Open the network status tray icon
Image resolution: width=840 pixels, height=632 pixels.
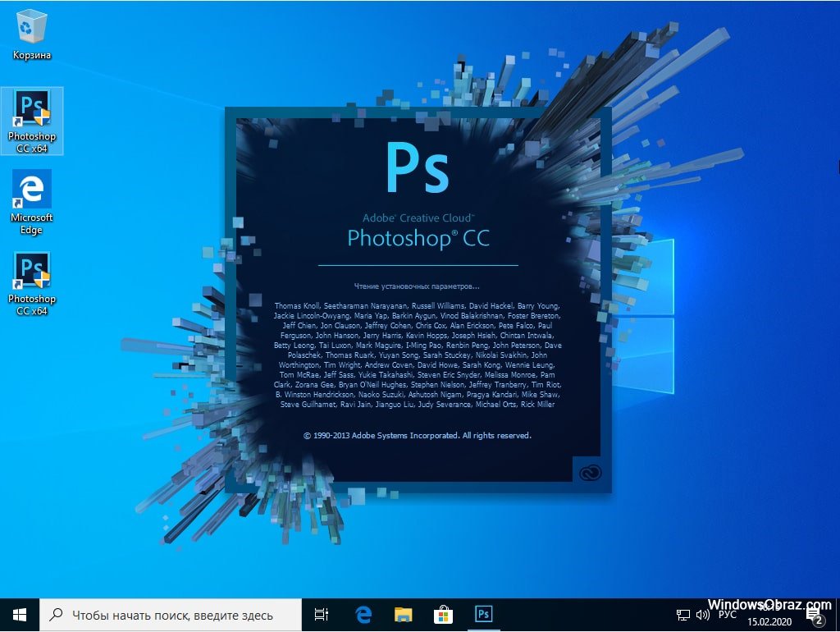click(x=682, y=614)
